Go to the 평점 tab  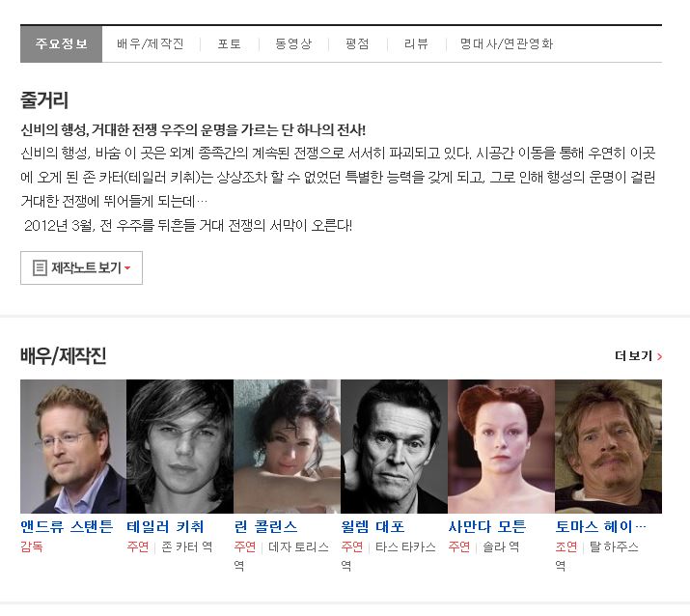357,43
